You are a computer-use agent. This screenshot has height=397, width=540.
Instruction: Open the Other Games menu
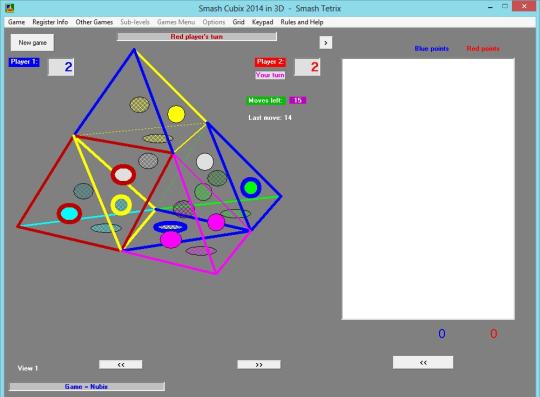(94, 22)
